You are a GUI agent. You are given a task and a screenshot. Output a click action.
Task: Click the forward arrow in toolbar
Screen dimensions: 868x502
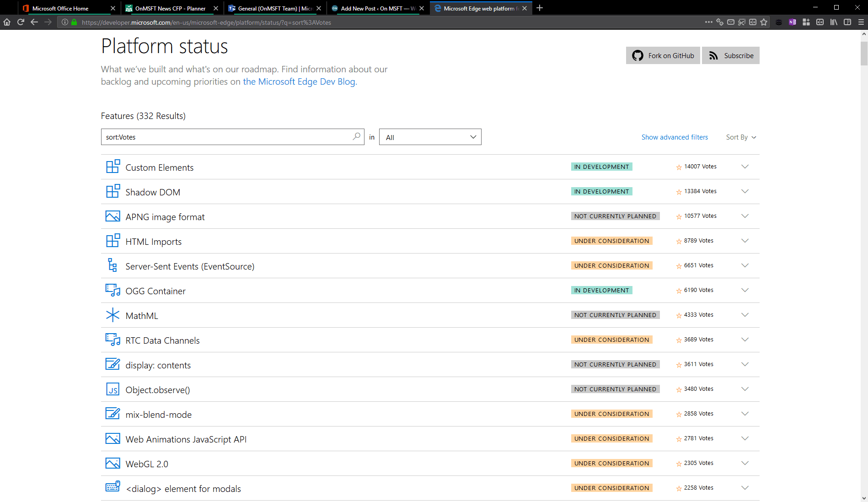[48, 22]
